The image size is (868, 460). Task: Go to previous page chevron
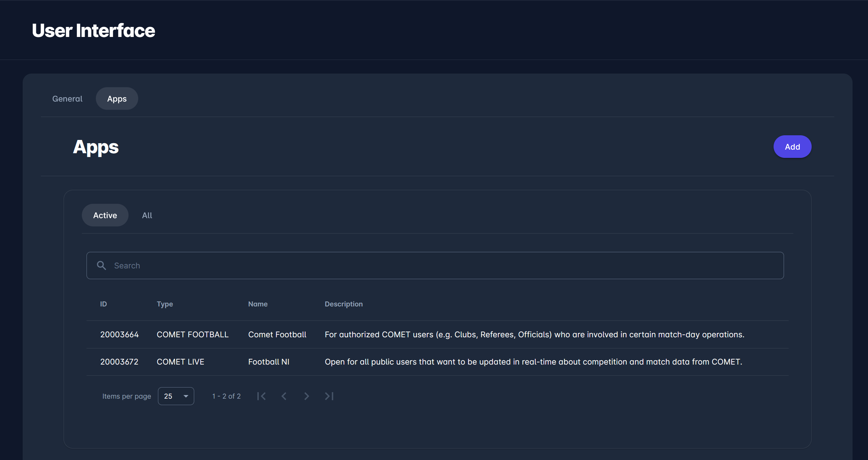pyautogui.click(x=284, y=396)
